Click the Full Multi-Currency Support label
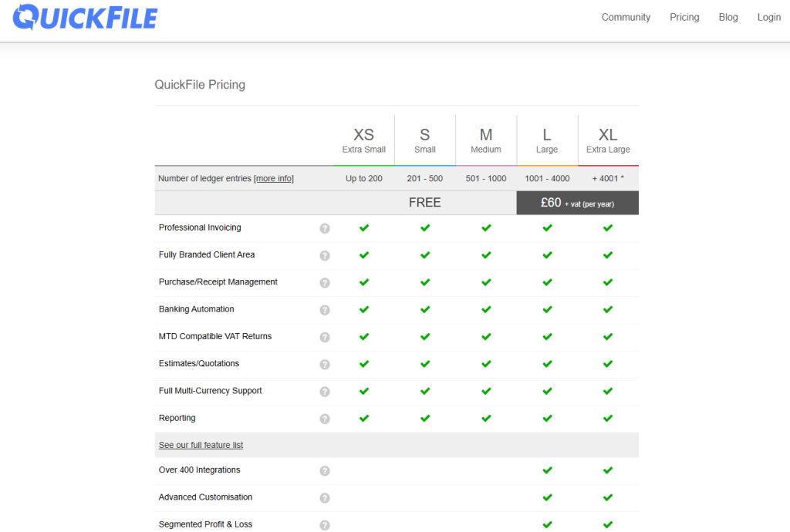Viewport: 790px width, 532px height. [x=210, y=391]
